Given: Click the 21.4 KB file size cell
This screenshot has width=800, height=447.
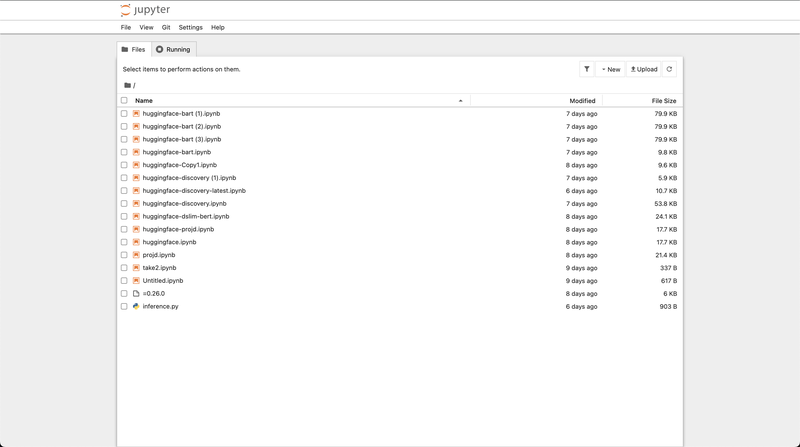Looking at the screenshot, I should 666,255.
